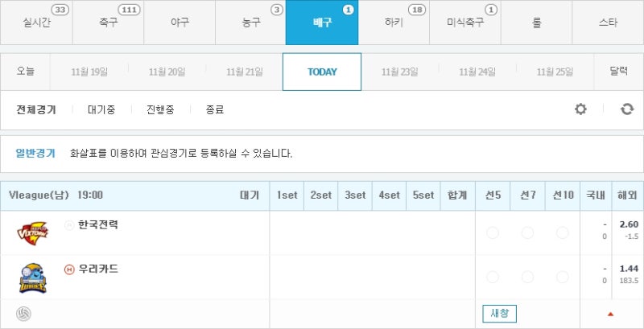
Task: Click the 2.60 overseas odds for 한국전력
Action: click(629, 224)
